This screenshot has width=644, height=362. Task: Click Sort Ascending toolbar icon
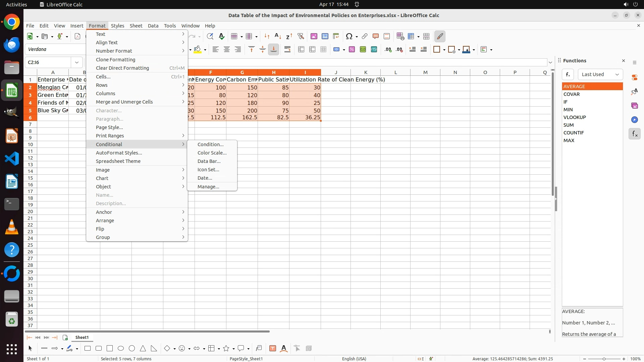point(278,36)
